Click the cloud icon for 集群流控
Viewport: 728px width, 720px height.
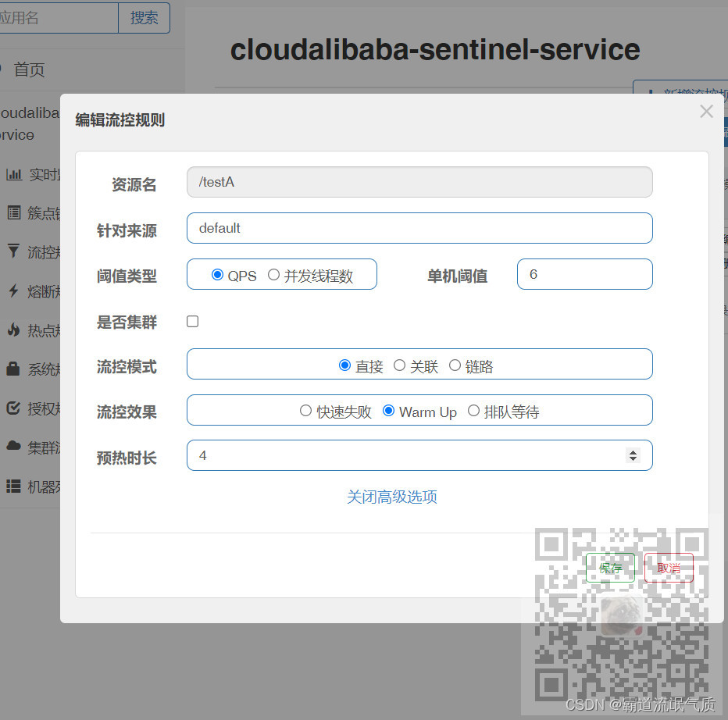tap(13, 446)
